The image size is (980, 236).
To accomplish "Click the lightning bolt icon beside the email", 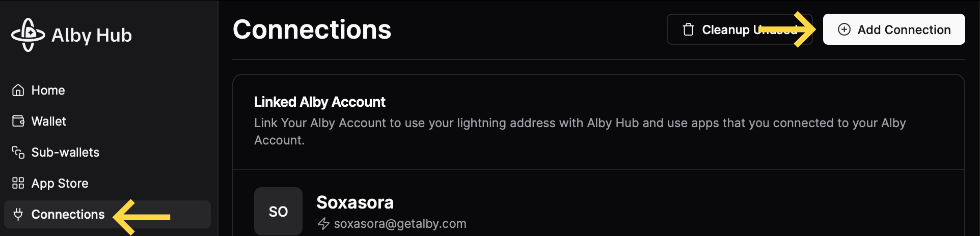I will point(323,224).
